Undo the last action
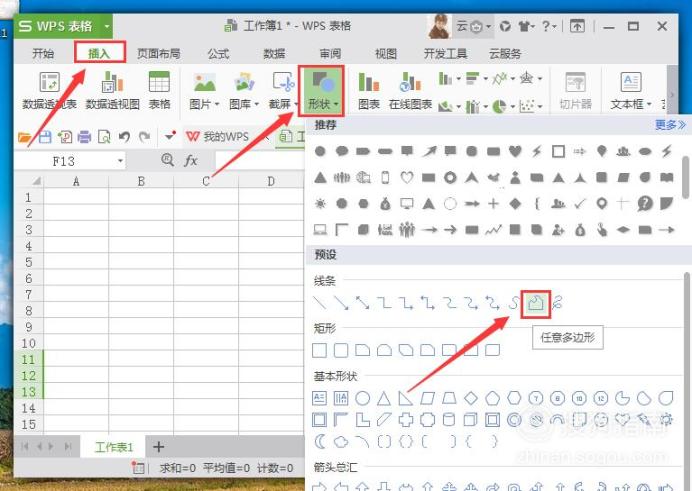This screenshot has height=491, width=692. tap(124, 137)
